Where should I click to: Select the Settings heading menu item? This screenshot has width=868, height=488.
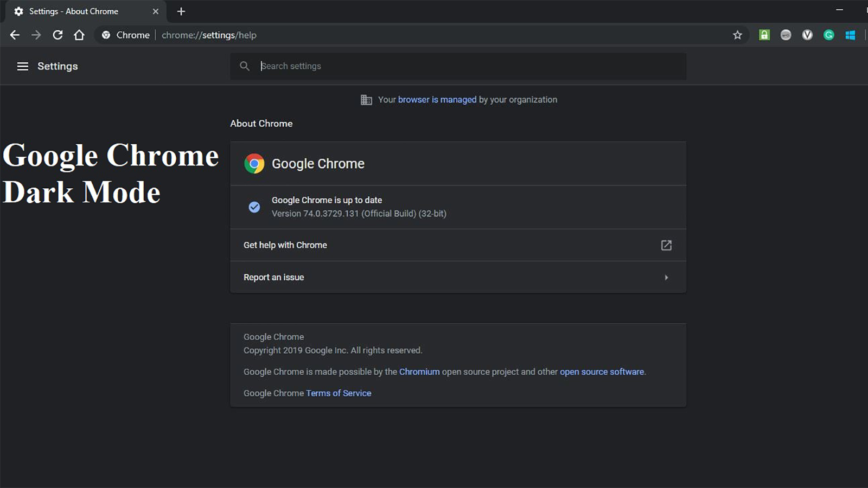(x=57, y=66)
